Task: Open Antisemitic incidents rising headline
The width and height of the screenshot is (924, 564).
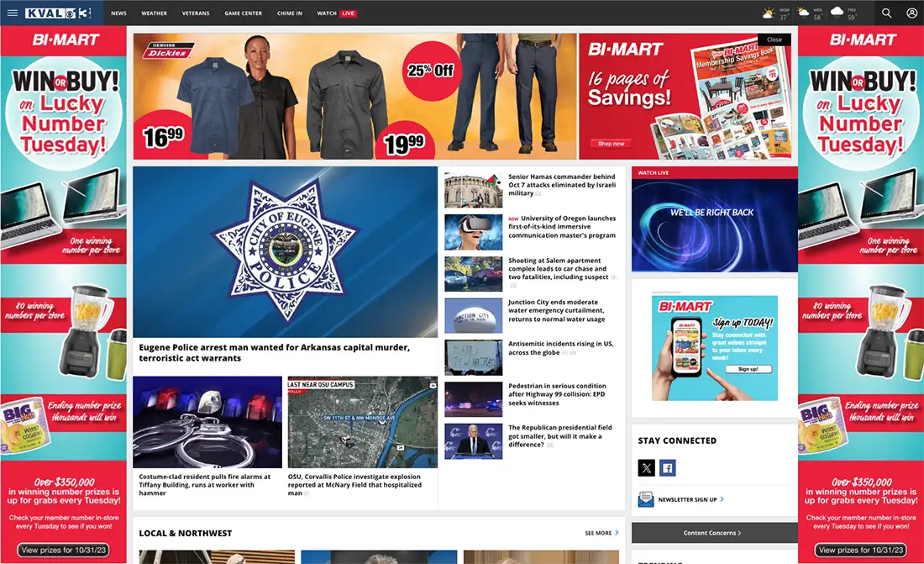Action: pyautogui.click(x=560, y=348)
